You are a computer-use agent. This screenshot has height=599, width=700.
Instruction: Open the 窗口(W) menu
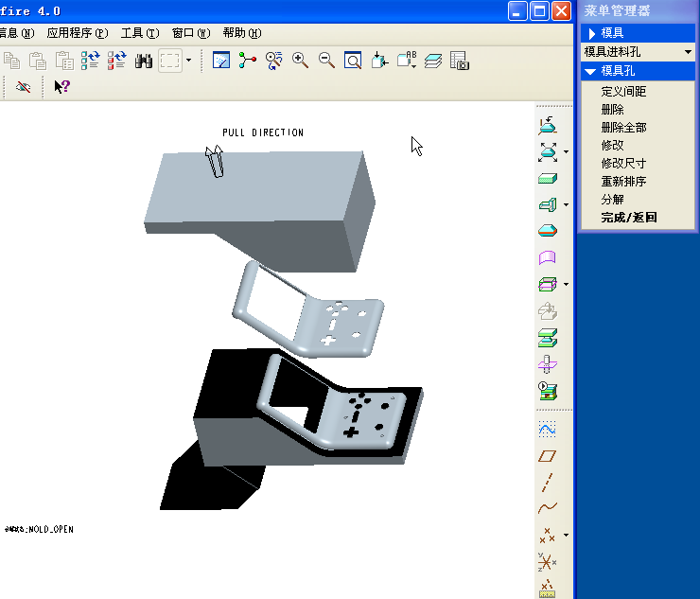point(190,32)
